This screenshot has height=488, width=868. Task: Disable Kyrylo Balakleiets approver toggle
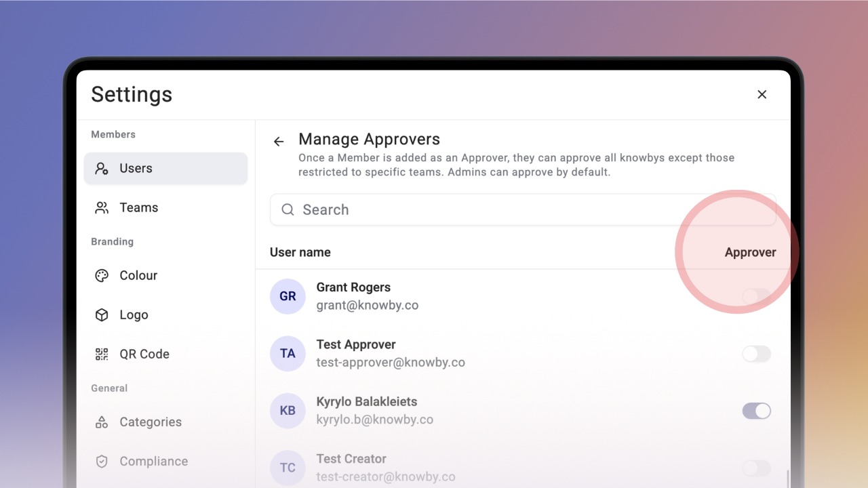pyautogui.click(x=756, y=411)
